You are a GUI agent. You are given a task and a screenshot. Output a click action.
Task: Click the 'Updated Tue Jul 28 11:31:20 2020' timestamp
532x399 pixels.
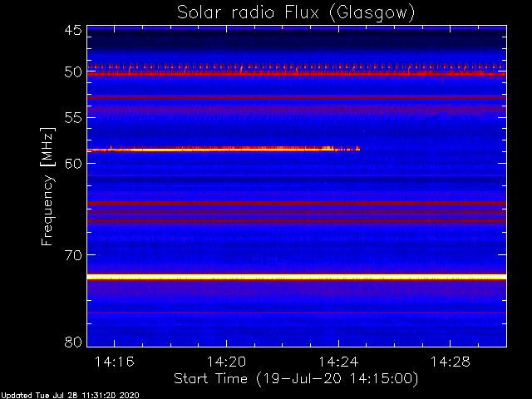pos(70,396)
